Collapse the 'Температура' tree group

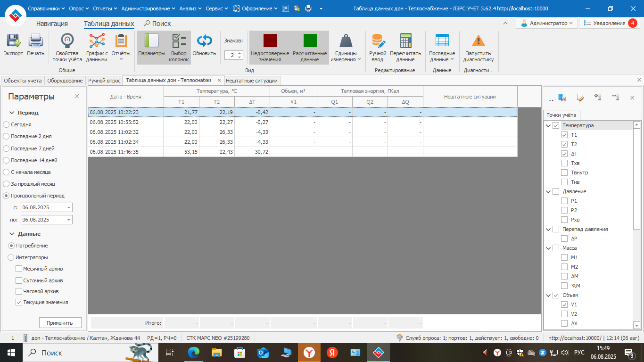click(x=548, y=125)
